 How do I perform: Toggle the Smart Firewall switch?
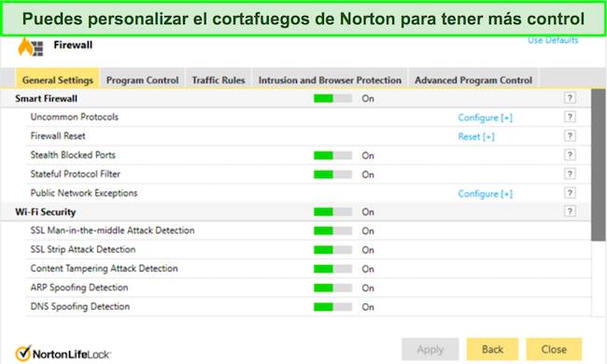pos(332,99)
